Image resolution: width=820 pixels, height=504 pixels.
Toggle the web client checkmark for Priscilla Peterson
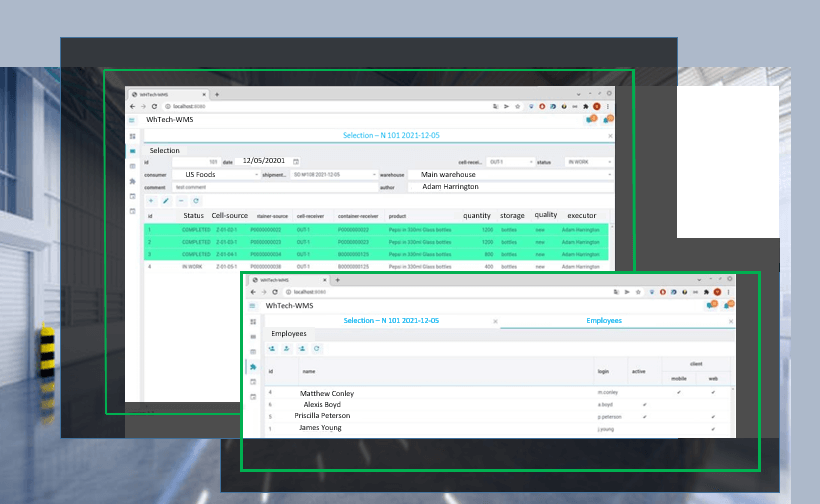(x=713, y=417)
